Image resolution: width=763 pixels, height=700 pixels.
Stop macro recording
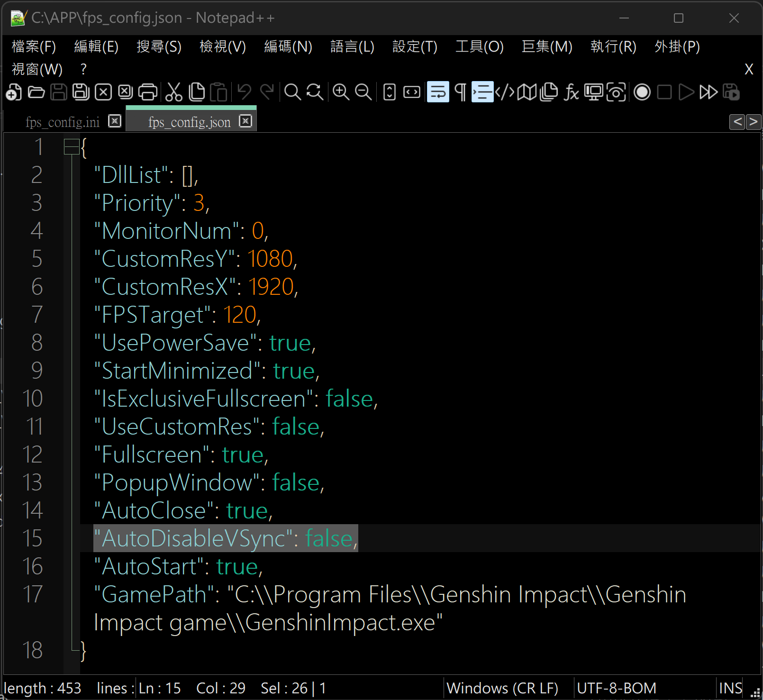click(x=664, y=92)
